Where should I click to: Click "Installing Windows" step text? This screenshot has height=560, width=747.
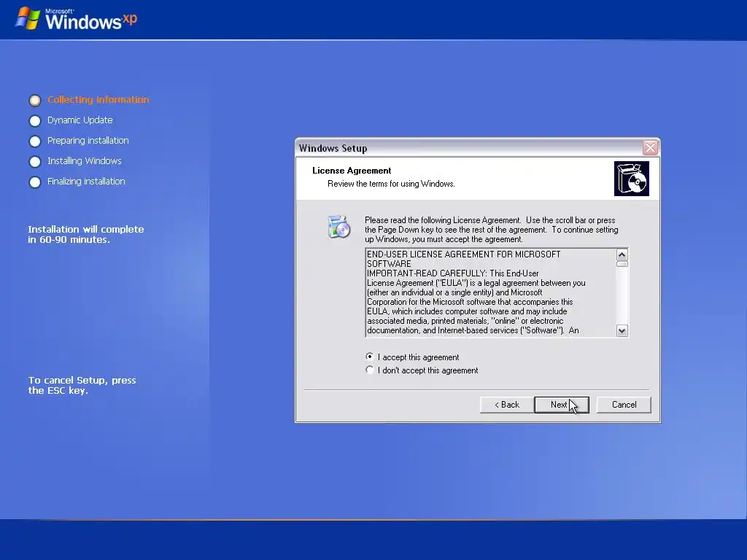(x=85, y=161)
